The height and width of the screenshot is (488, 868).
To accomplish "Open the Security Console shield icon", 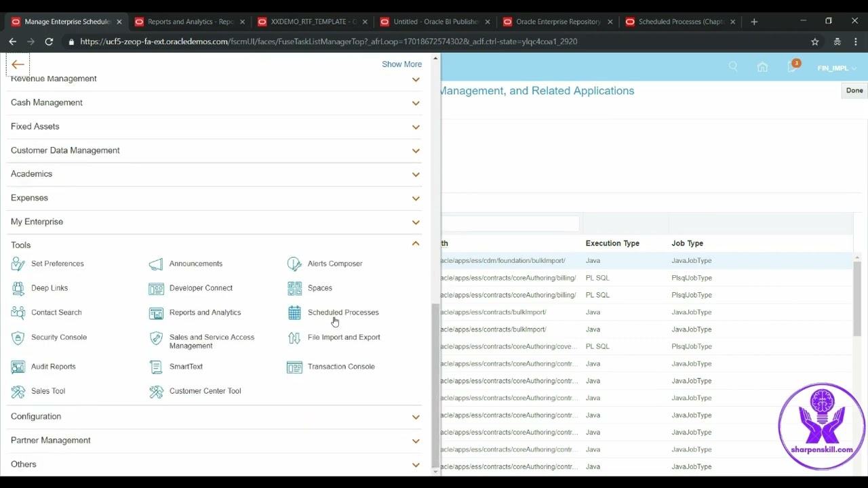I will point(18,337).
